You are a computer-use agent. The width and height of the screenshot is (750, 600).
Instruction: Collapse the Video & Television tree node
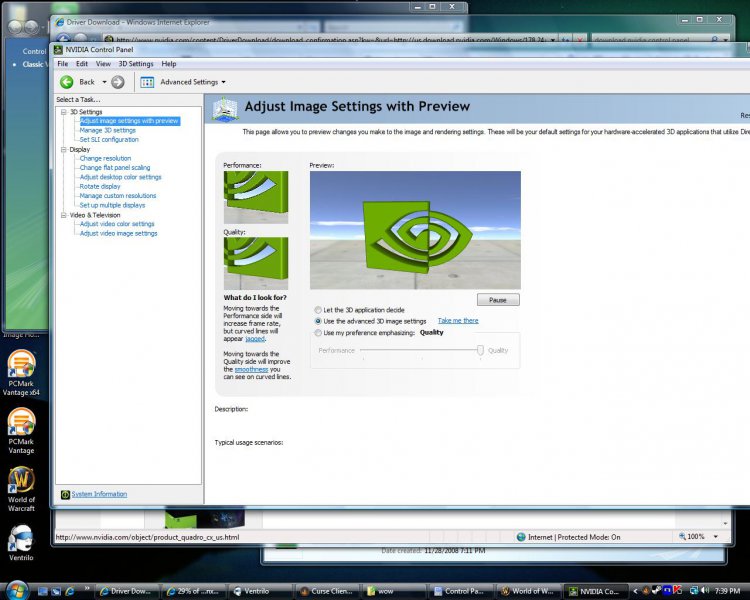coord(63,215)
